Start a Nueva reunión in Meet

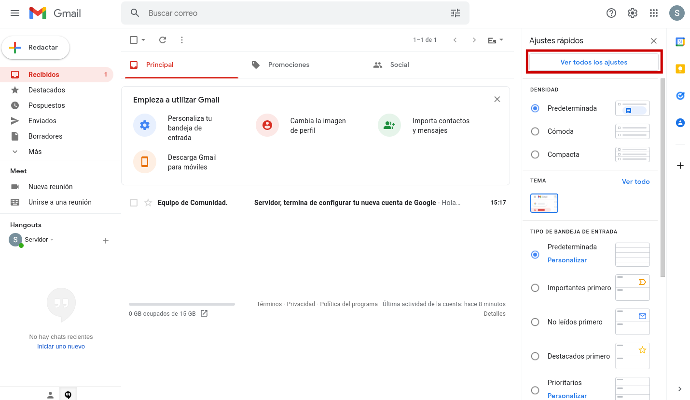[x=50, y=187]
